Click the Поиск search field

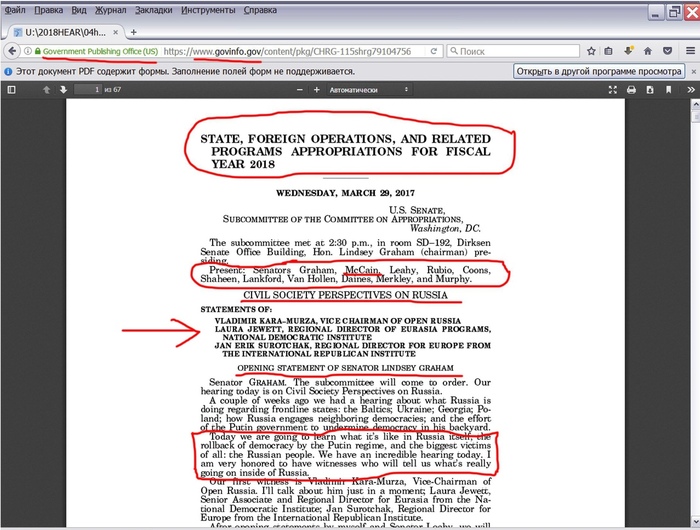pos(513,51)
